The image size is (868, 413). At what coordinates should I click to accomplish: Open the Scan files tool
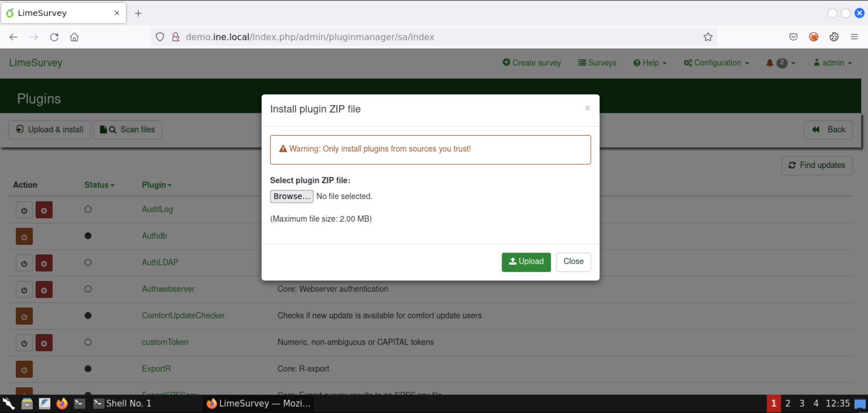[127, 130]
